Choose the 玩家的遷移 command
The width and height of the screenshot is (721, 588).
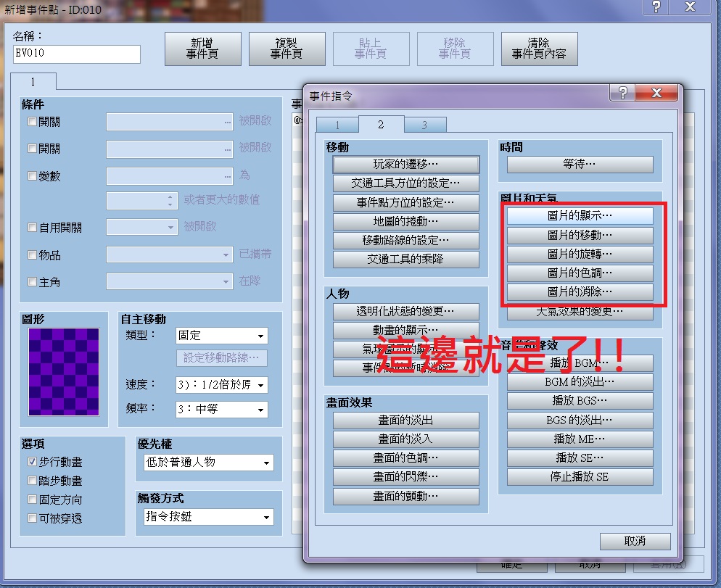click(x=406, y=164)
